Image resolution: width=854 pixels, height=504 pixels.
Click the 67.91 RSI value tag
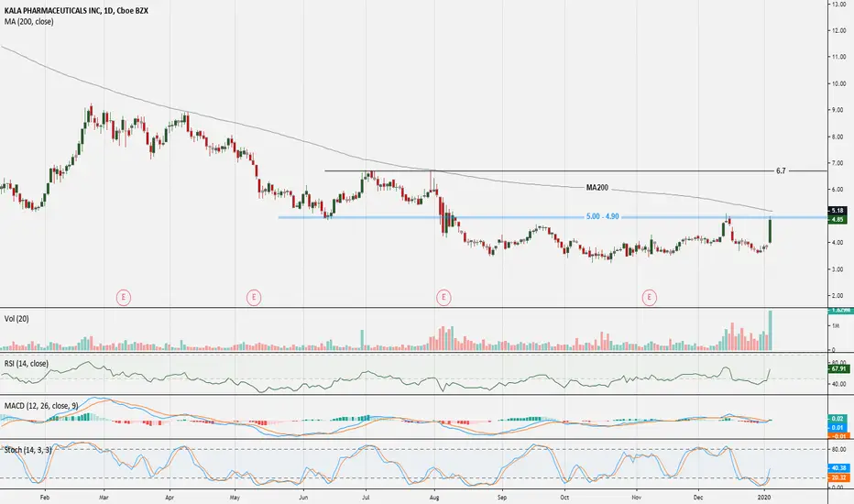coord(838,369)
